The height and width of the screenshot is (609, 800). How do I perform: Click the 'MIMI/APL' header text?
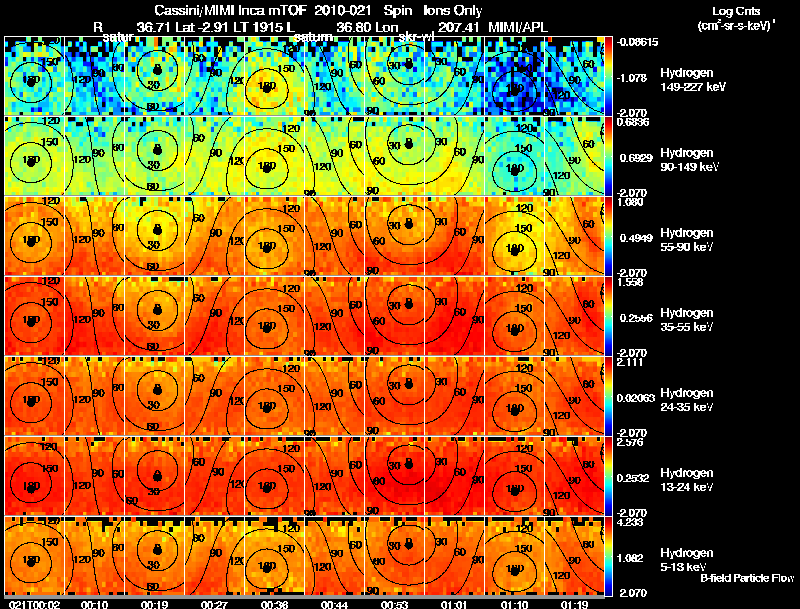[x=518, y=27]
